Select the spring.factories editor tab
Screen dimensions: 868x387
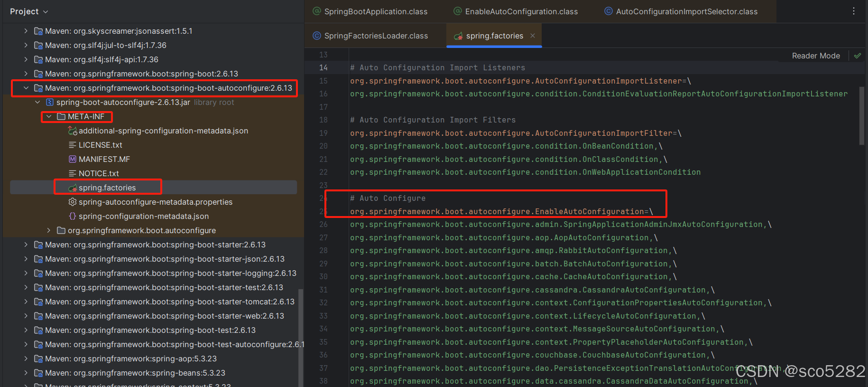(x=494, y=36)
